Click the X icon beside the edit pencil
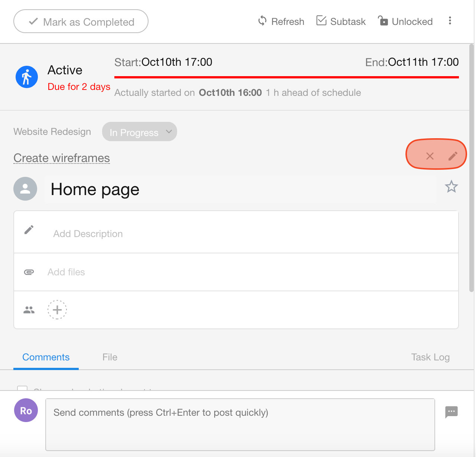The image size is (476, 457). tap(430, 156)
